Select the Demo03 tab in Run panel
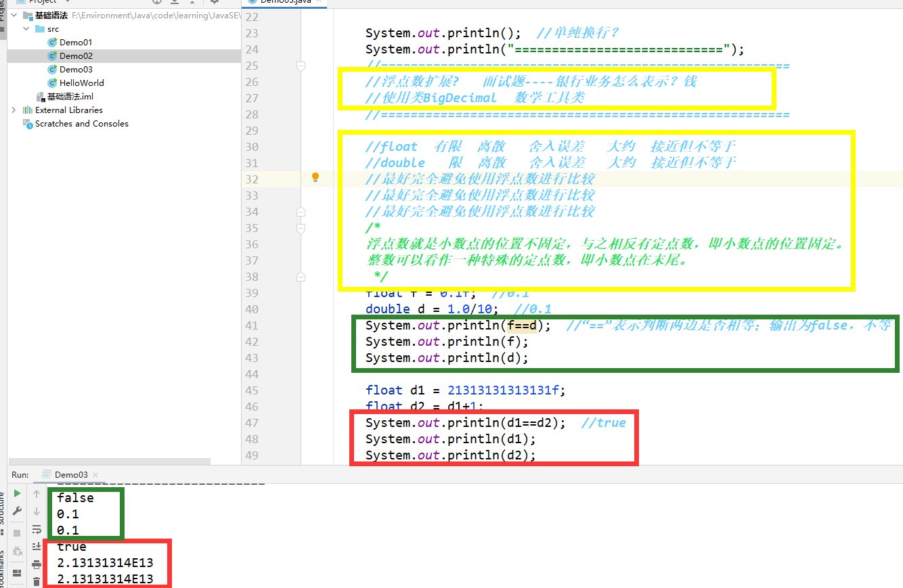The height and width of the screenshot is (588, 903). pos(71,475)
